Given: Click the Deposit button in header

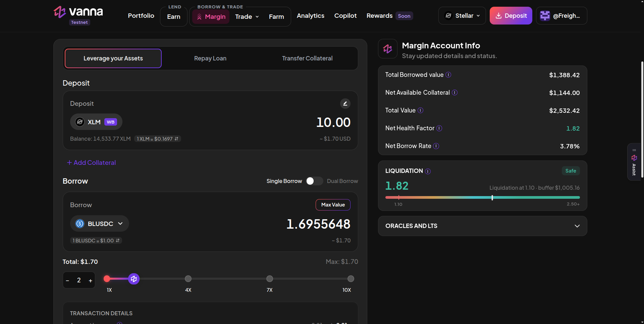Looking at the screenshot, I should coord(511,16).
